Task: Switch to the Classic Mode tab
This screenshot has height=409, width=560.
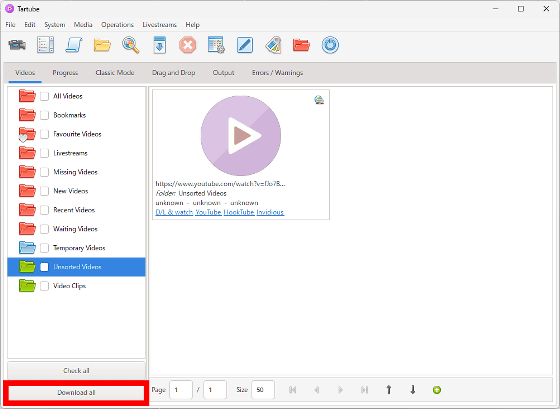Action: tap(115, 73)
